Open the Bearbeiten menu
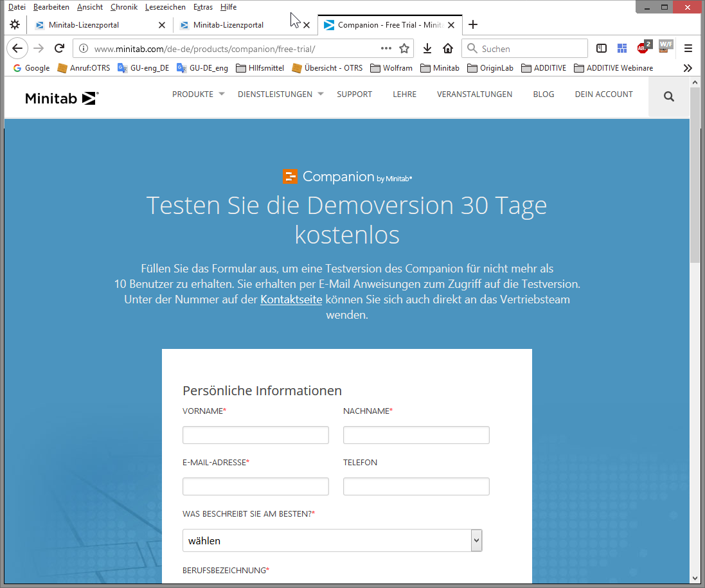The image size is (705, 588). 51,6
